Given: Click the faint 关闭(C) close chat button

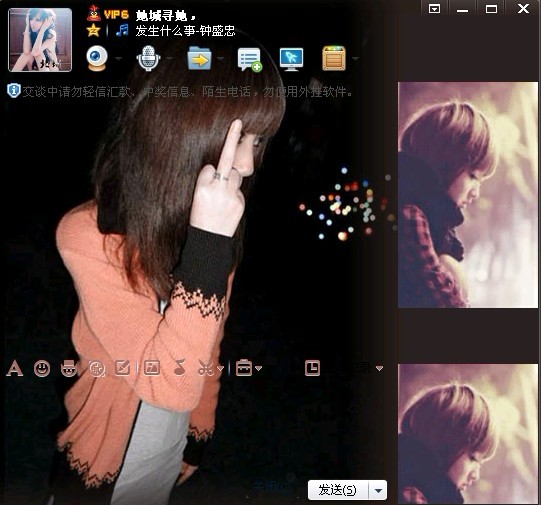Looking at the screenshot, I should tap(272, 487).
